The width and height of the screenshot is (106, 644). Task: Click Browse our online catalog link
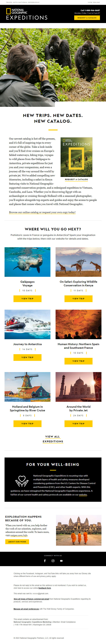[42, 212]
